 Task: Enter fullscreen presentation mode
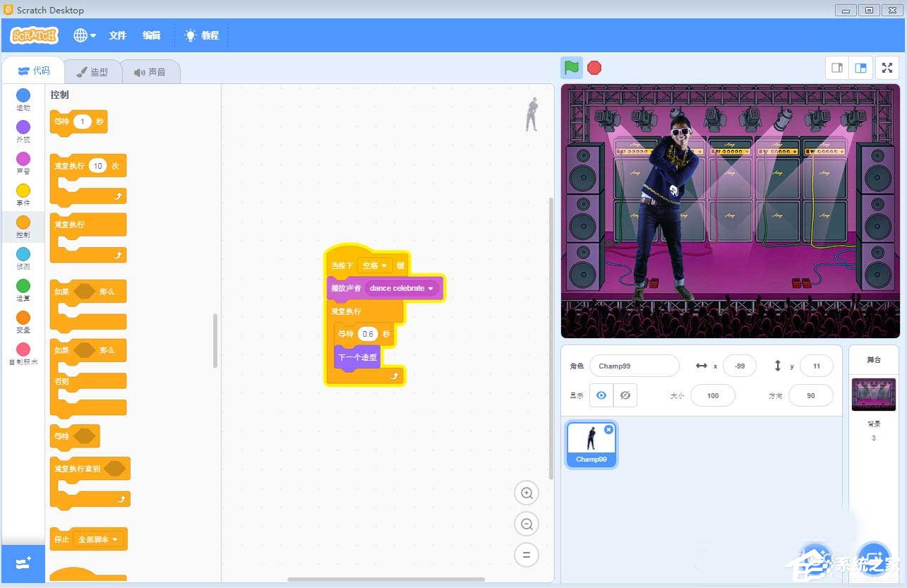pyautogui.click(x=887, y=68)
